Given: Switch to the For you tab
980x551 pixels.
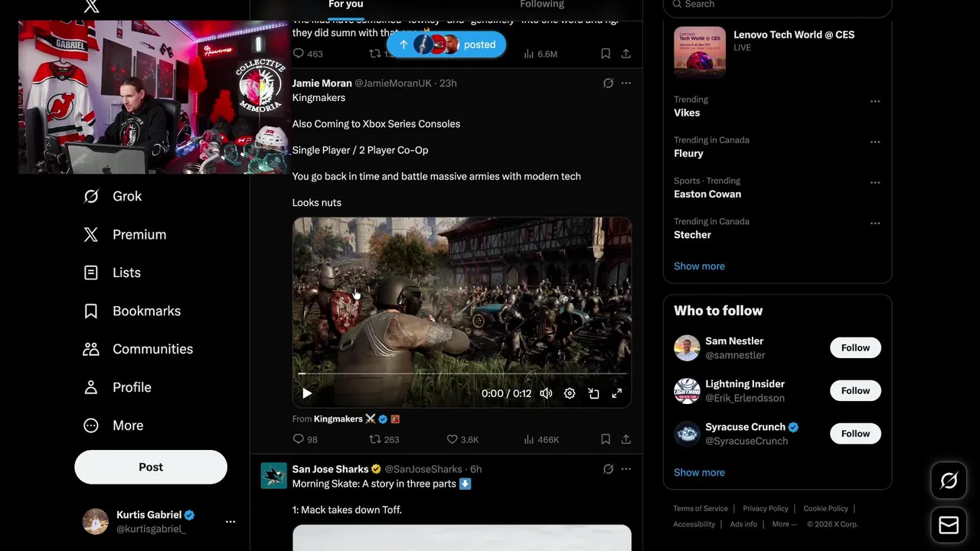Looking at the screenshot, I should click(x=346, y=5).
